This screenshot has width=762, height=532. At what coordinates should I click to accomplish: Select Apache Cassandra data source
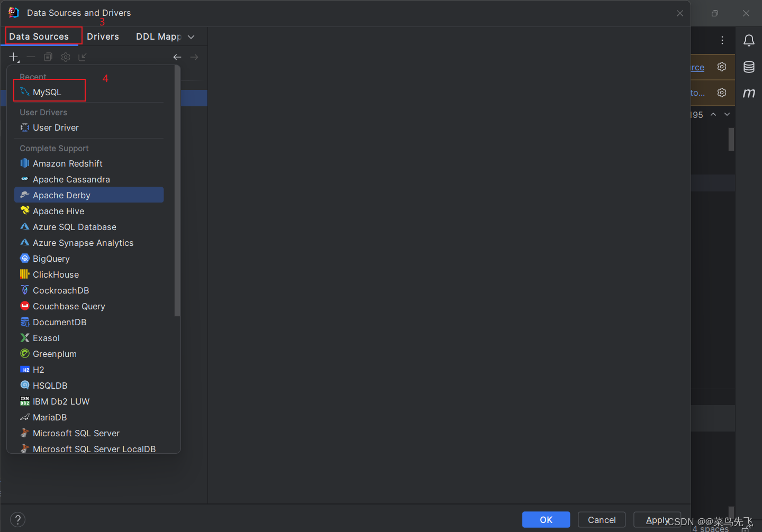89,179
